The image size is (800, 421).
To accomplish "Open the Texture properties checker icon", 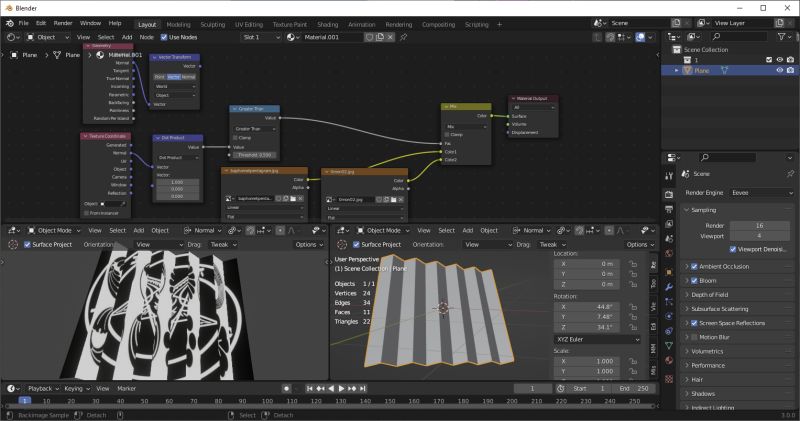I will click(x=669, y=379).
